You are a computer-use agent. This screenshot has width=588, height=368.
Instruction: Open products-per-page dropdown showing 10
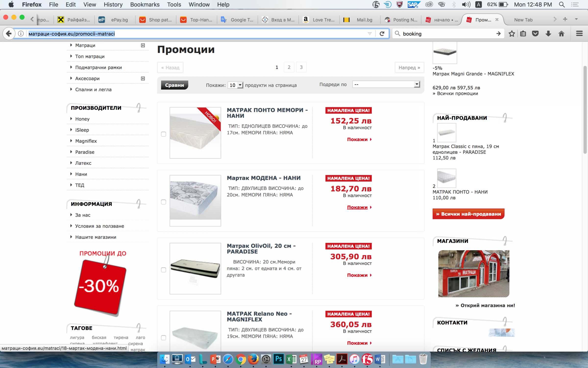coord(235,85)
